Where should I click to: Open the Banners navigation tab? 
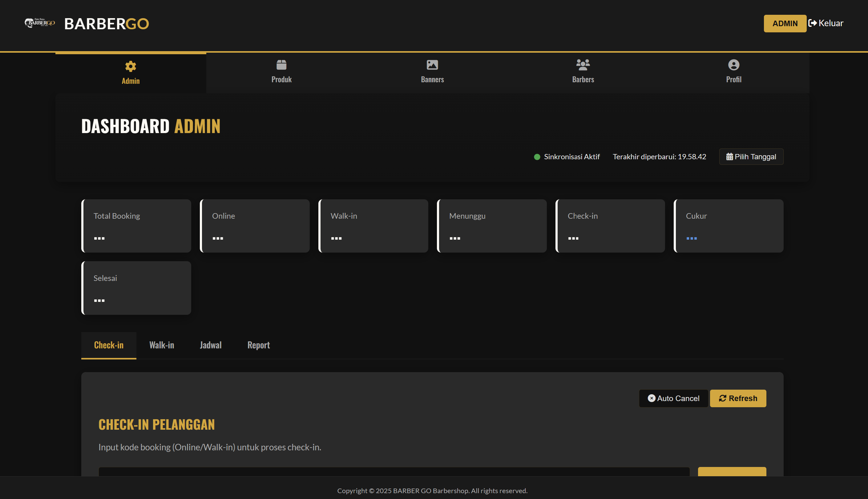click(x=432, y=72)
